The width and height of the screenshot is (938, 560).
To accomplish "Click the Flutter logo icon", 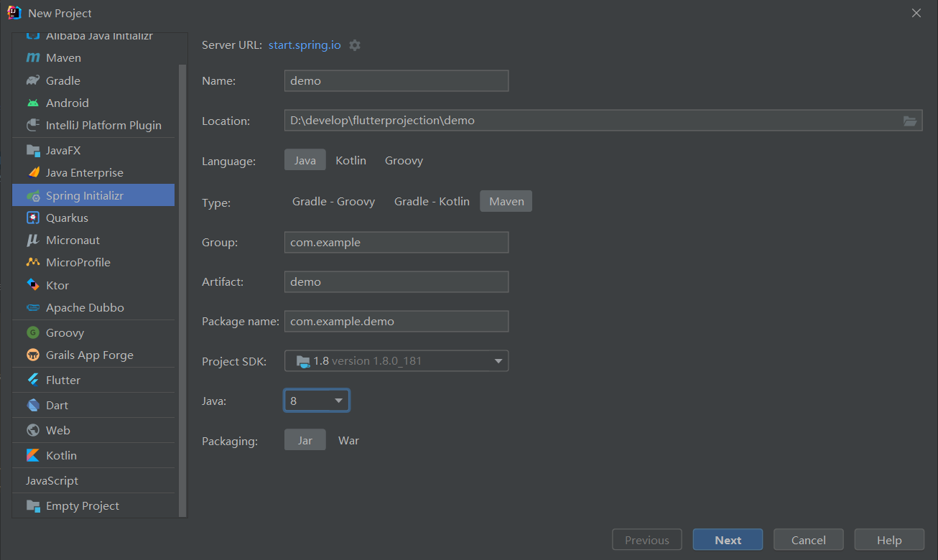I will click(33, 380).
